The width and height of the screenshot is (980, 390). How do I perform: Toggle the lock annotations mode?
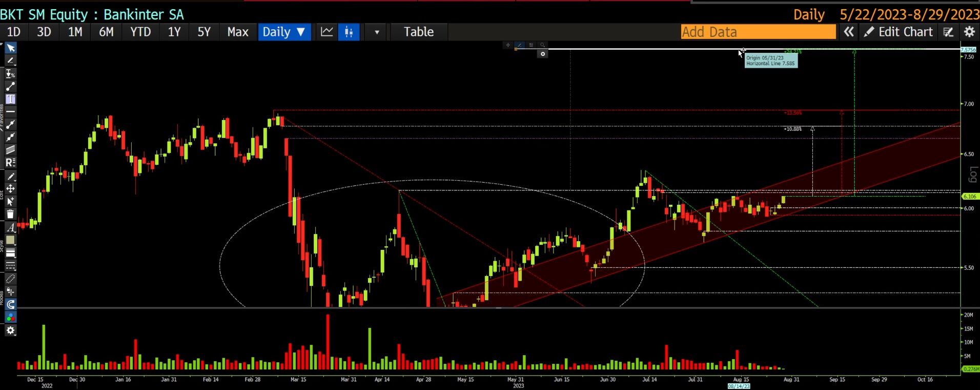point(10,291)
